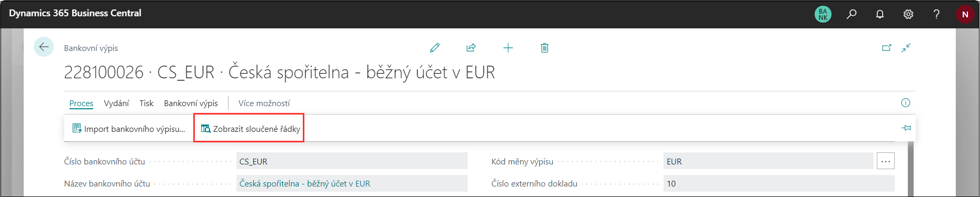The image size is (980, 197).
Task: Delete the statement with trash icon
Action: (545, 48)
